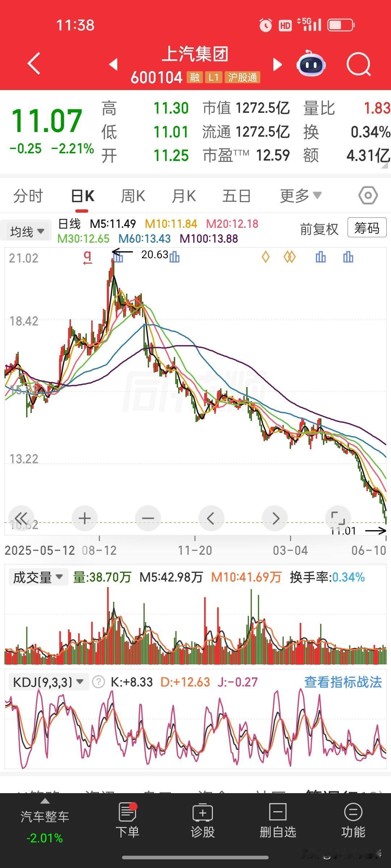Viewport: 391px width, 868px height.
Task: Zoom in chart with plus button
Action: (x=85, y=518)
